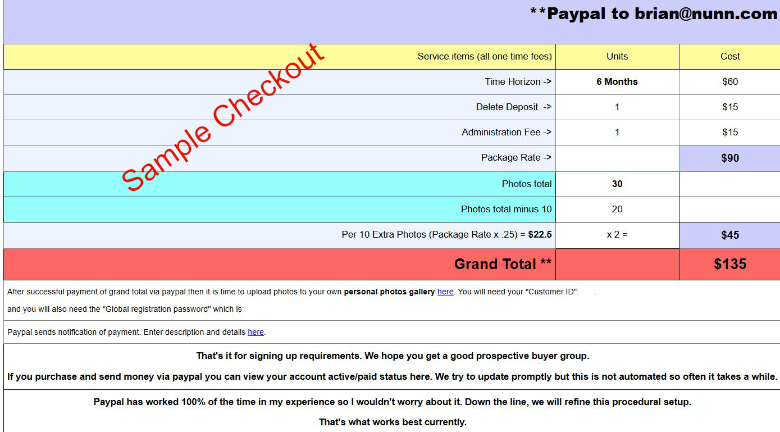The height and width of the screenshot is (432, 780).
Task: Click the 'Paypal to brian@nunn.com' heading
Action: (652, 14)
